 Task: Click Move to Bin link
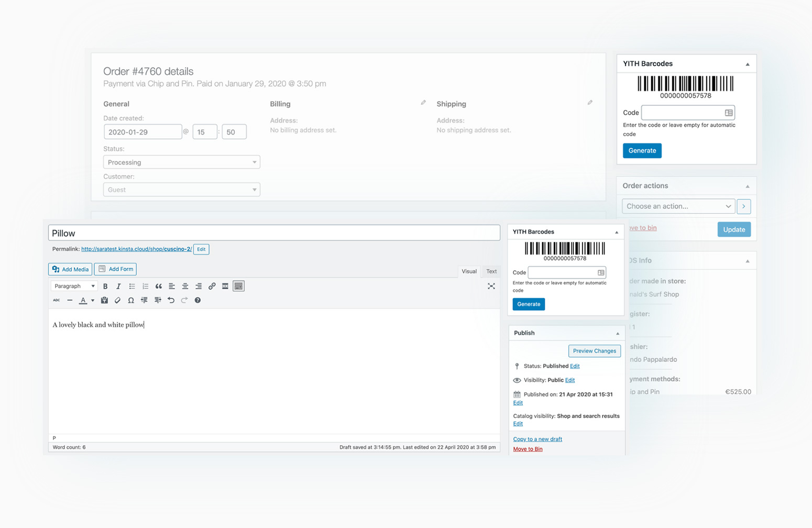(528, 449)
